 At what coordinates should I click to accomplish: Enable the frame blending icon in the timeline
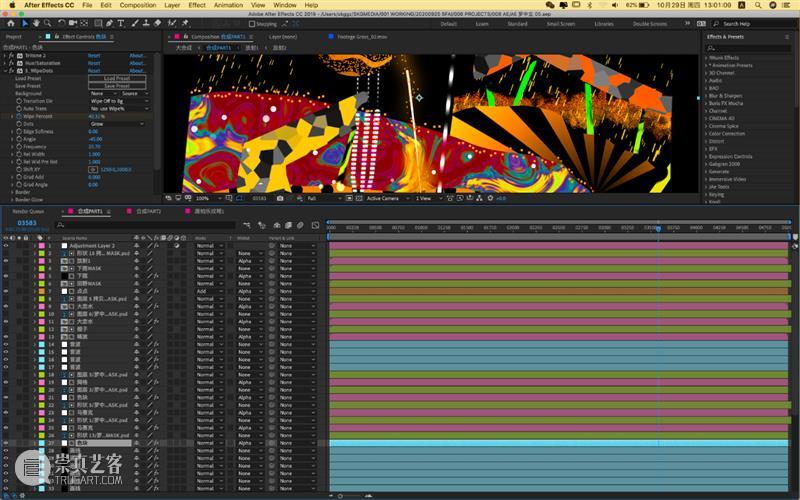coord(288,225)
